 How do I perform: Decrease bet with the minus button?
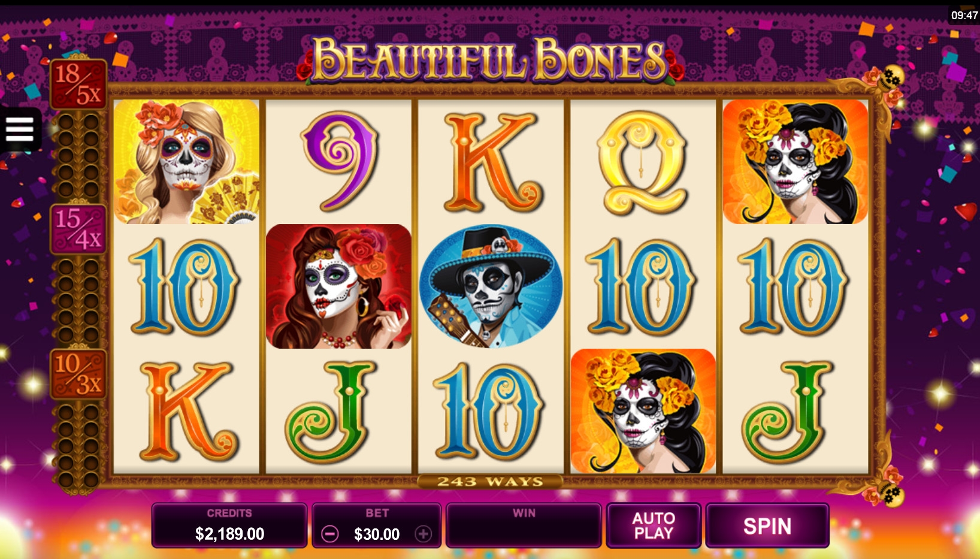coord(329,534)
